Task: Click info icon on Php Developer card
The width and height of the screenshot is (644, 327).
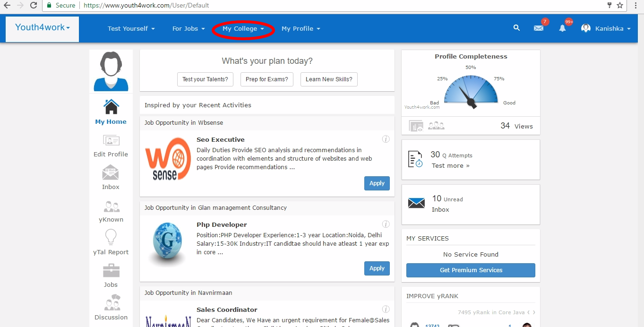Action: 386,224
